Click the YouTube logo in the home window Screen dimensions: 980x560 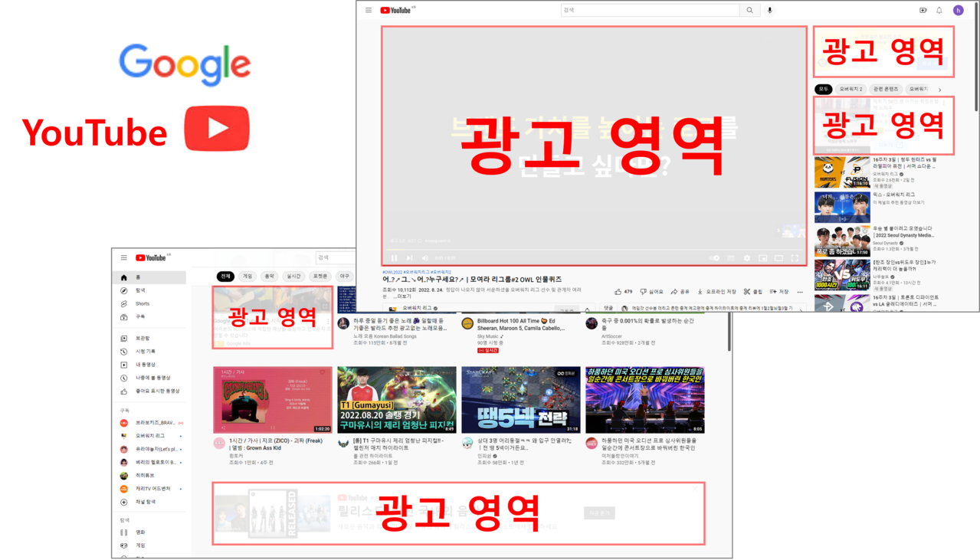point(152,258)
